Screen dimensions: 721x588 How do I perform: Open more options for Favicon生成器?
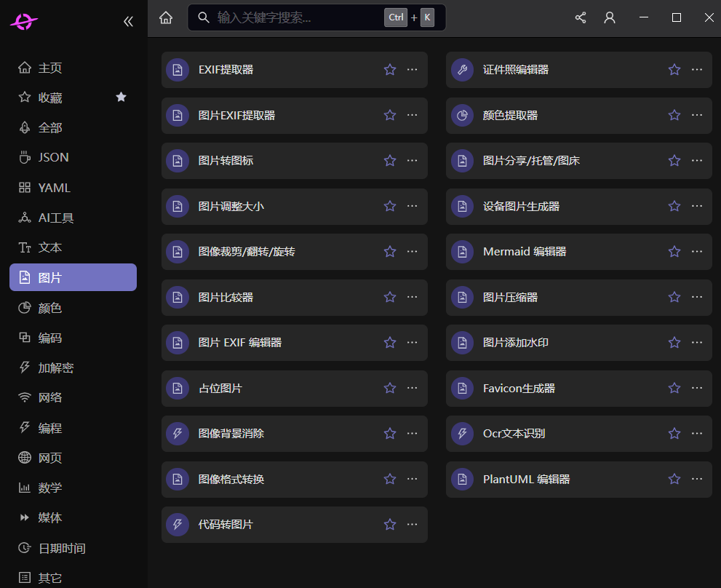(696, 388)
